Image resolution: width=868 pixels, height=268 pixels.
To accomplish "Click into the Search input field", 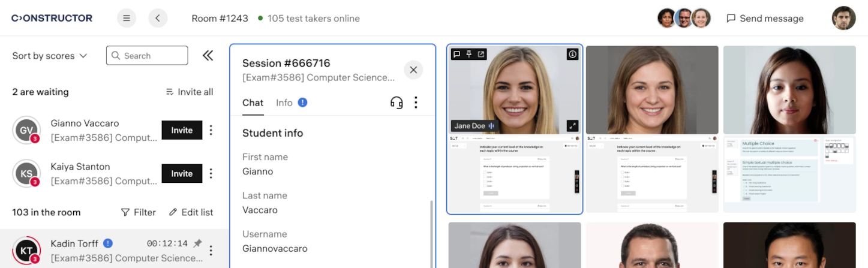I will pos(147,56).
